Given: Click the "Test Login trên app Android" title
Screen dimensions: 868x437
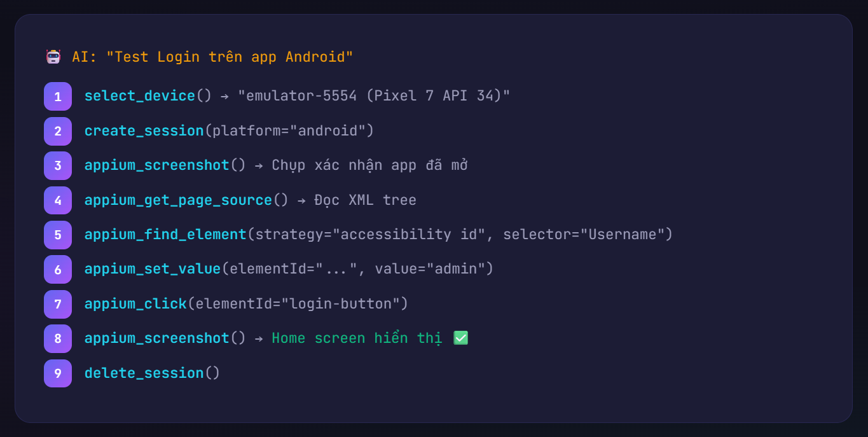Looking at the screenshot, I should pos(230,57).
